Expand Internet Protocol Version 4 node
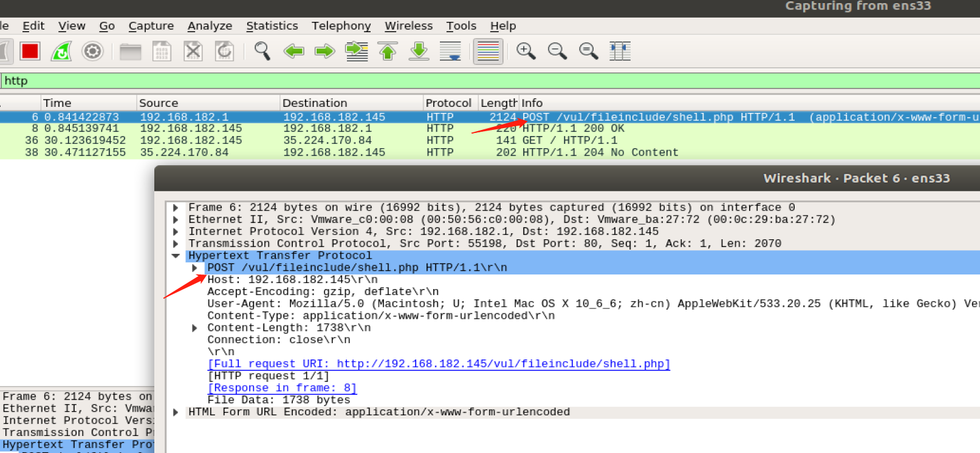This screenshot has height=453, width=980. tap(176, 231)
